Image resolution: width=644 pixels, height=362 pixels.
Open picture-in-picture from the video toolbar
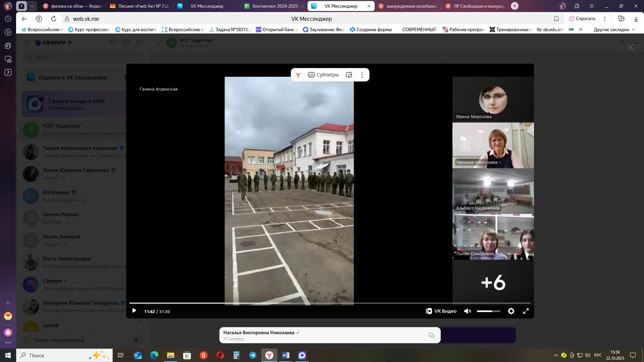point(349,75)
